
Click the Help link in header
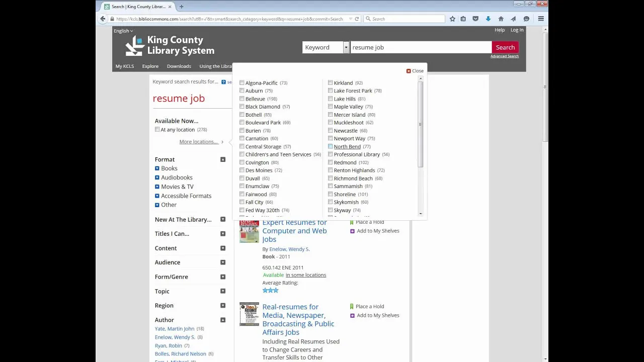click(x=500, y=30)
